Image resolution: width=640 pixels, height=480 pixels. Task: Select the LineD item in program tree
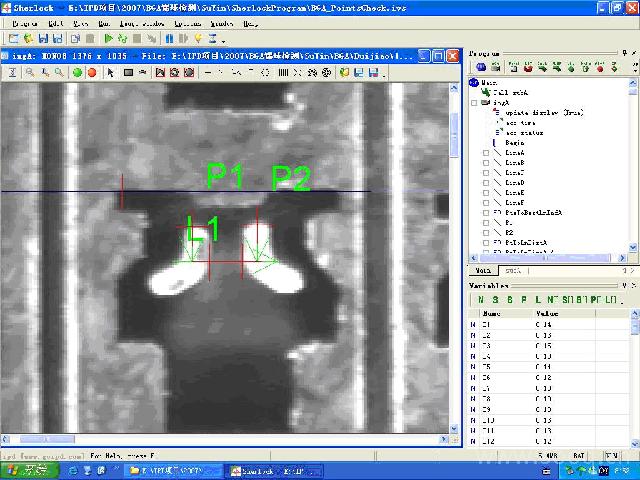pos(514,183)
